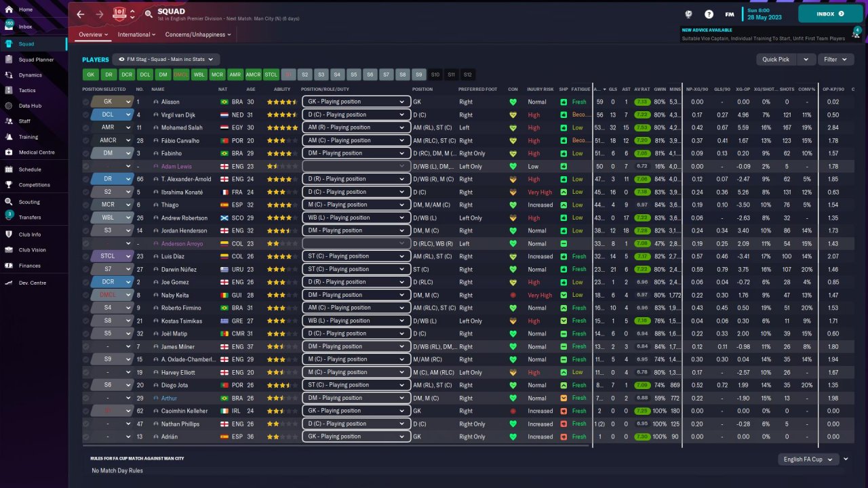Tick the selection circle on Alisson's row
This screenshot has height=488, width=868.
tap(86, 102)
